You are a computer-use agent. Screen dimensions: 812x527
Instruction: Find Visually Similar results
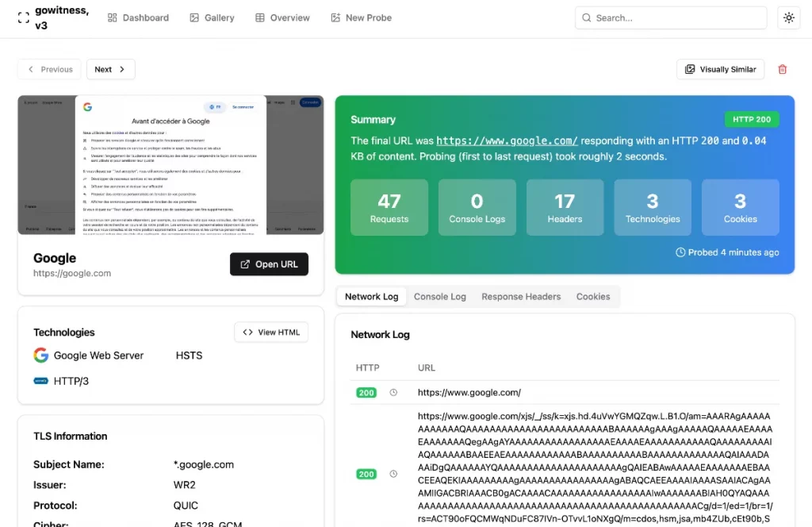click(720, 70)
